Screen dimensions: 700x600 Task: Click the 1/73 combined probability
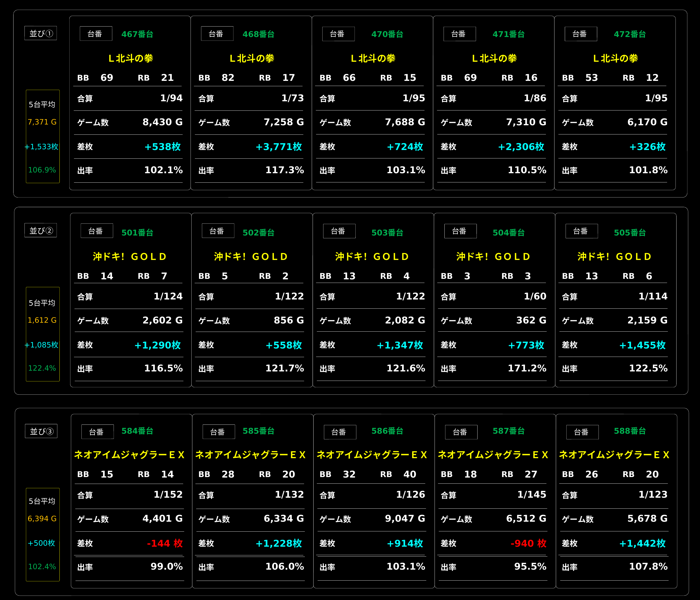[293, 98]
